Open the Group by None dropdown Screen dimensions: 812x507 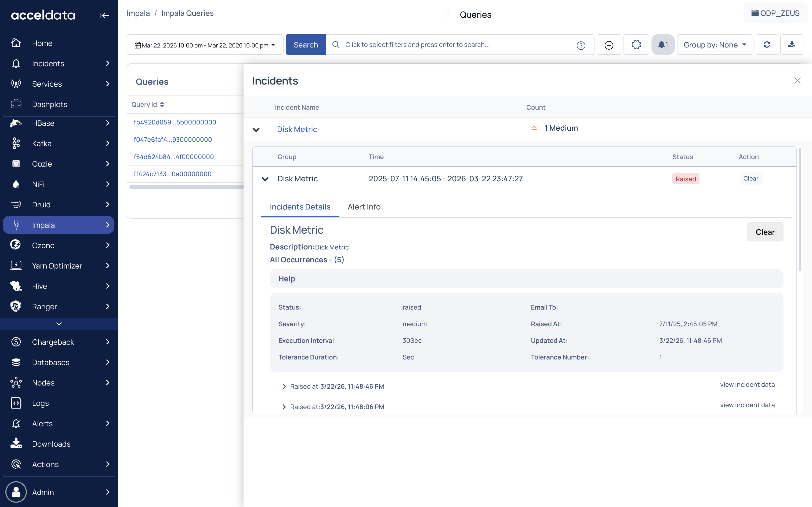click(x=715, y=45)
